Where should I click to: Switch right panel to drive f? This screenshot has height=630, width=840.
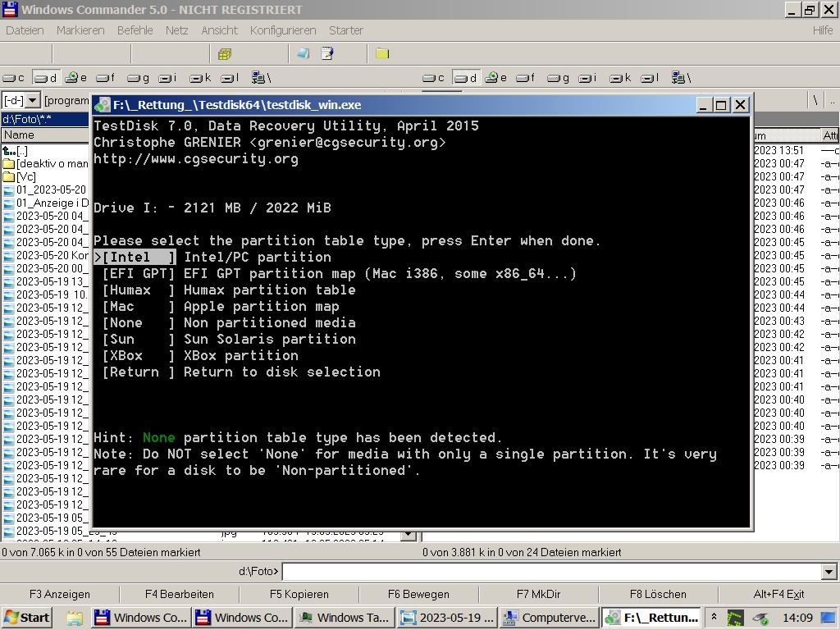526,78
